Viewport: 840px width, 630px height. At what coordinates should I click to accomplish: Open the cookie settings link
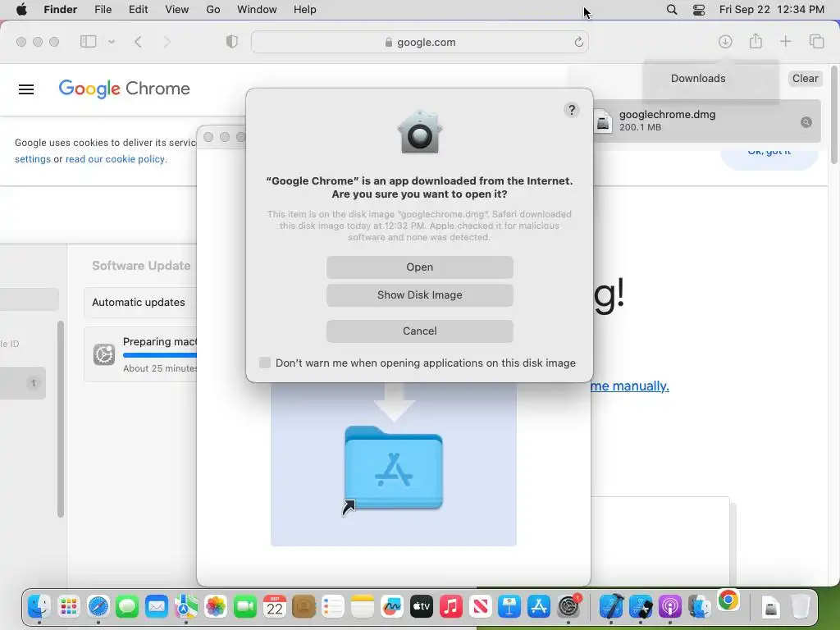pyautogui.click(x=33, y=159)
